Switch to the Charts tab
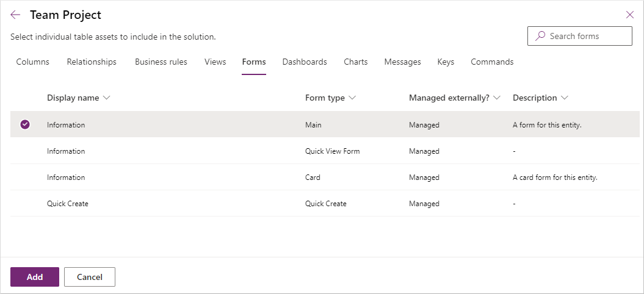This screenshot has width=644, height=294. point(355,62)
